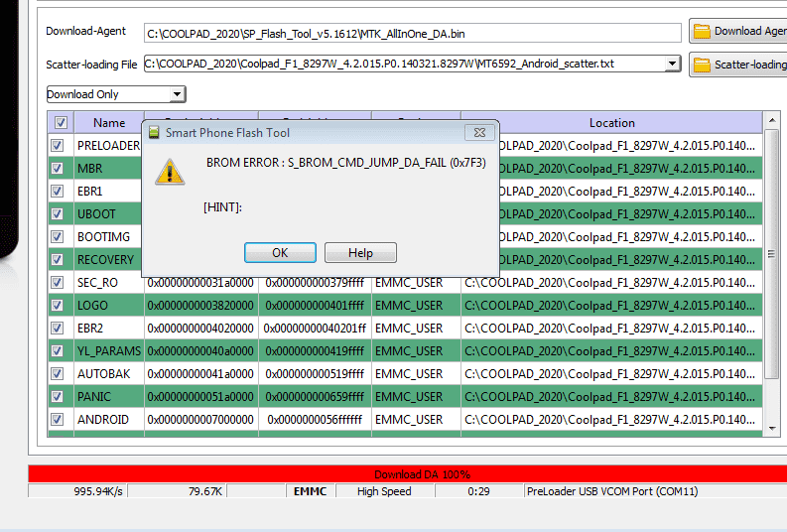The image size is (787, 532).
Task: Click the EBR2 begin address 0x0000000004020000
Action: [200, 329]
